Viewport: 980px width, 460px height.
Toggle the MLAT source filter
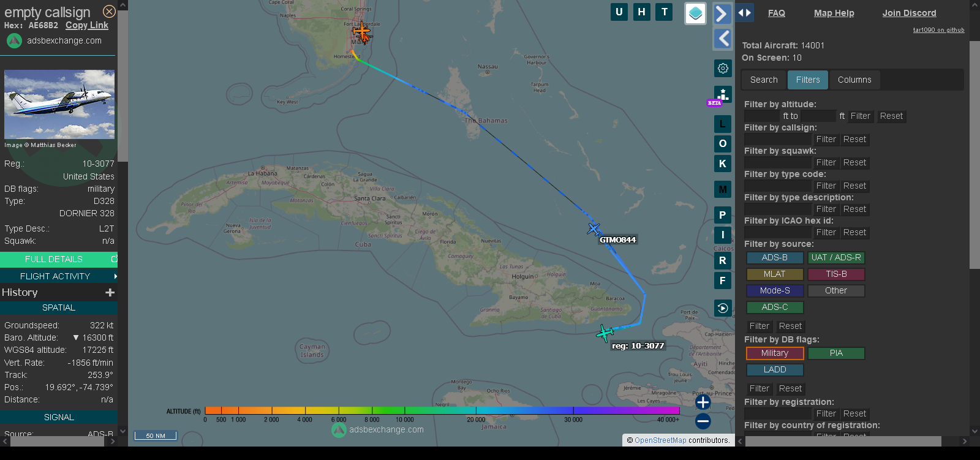pos(775,274)
